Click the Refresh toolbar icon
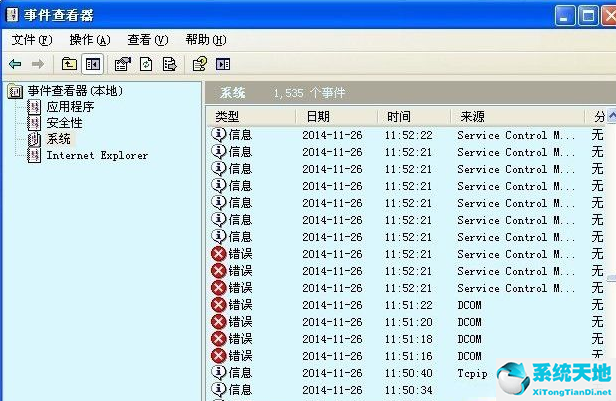 pos(146,64)
